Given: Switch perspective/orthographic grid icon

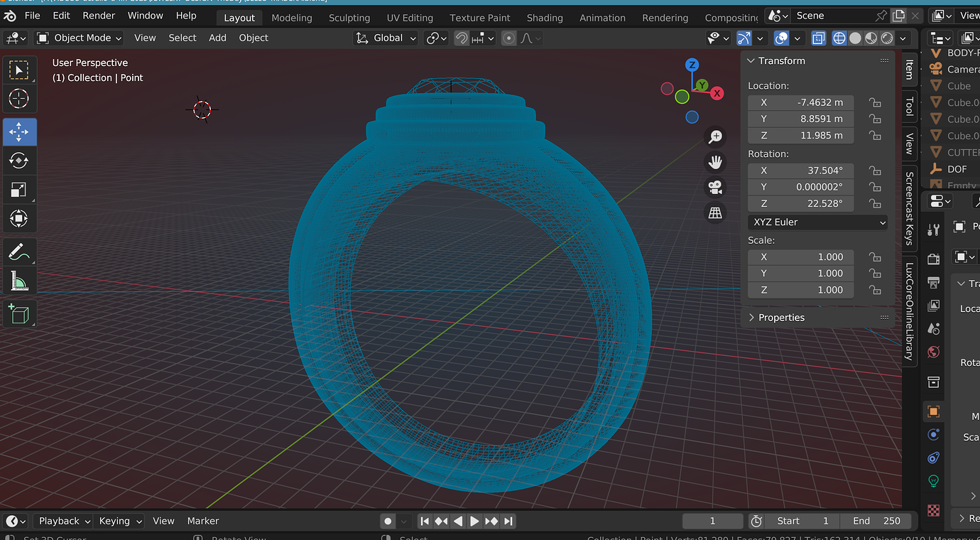Looking at the screenshot, I should click(x=715, y=212).
